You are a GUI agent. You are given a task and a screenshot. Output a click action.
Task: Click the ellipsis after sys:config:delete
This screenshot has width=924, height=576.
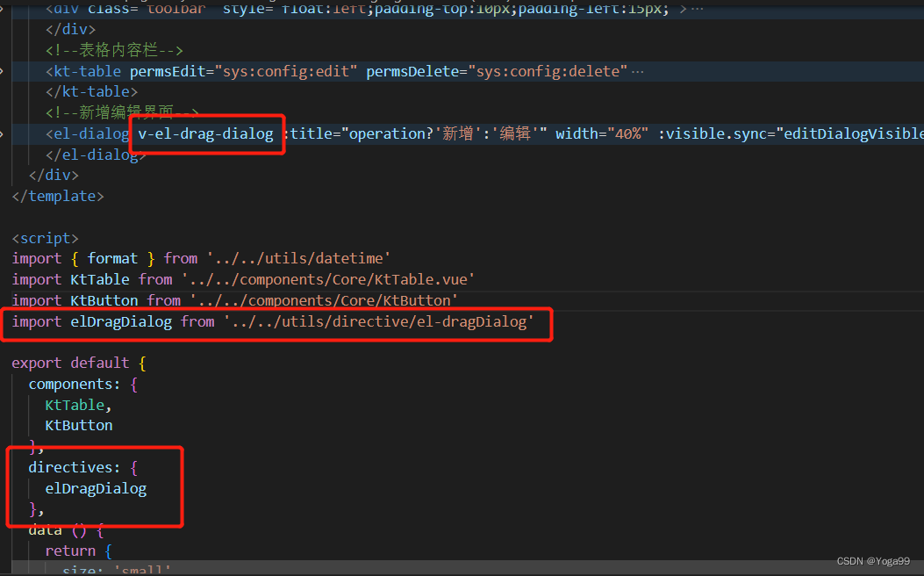tap(638, 71)
